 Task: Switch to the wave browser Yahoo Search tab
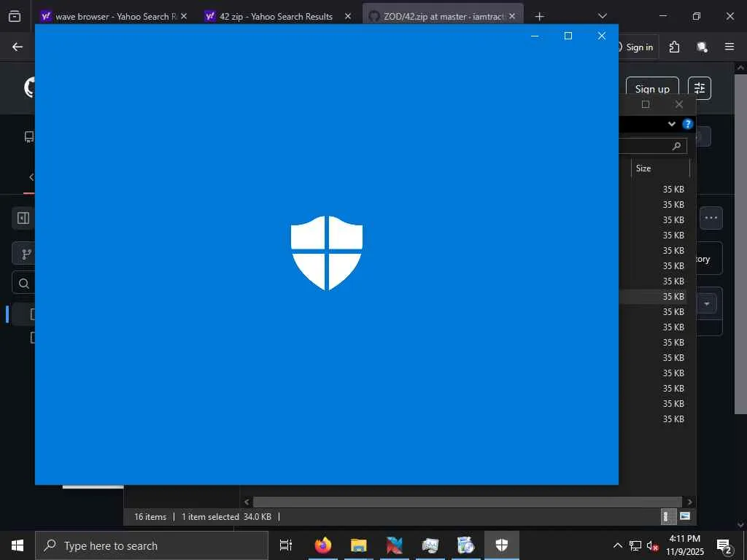115,16
